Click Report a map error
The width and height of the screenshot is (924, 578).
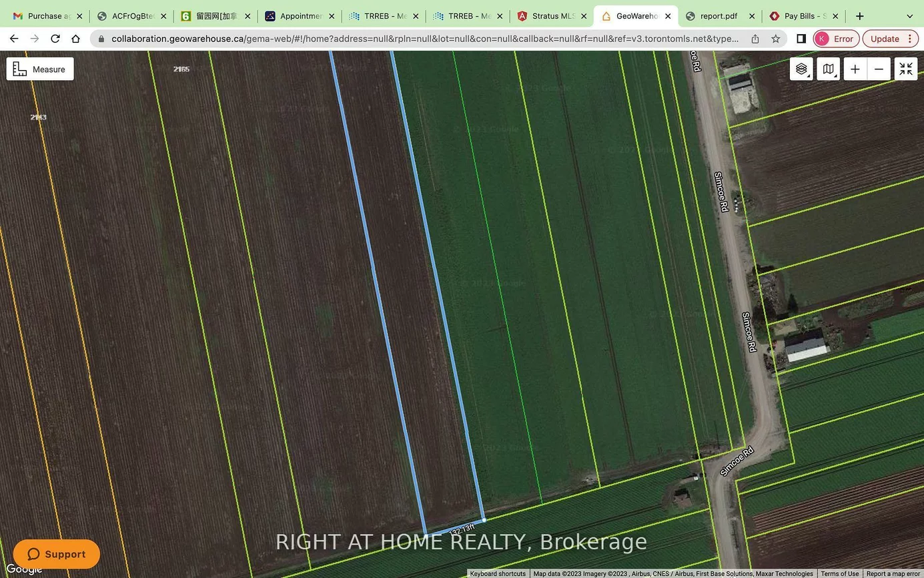click(x=895, y=573)
